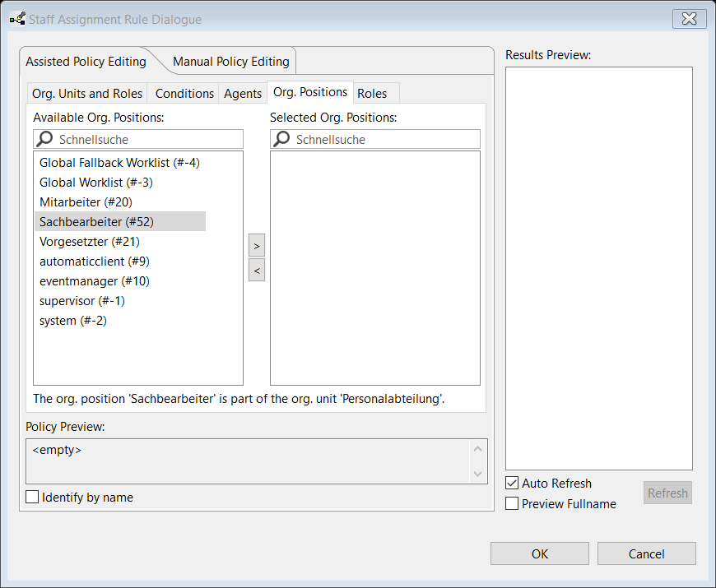Switch to the Manual Policy Editing tab
Viewport: 716px width, 588px height.
(230, 62)
